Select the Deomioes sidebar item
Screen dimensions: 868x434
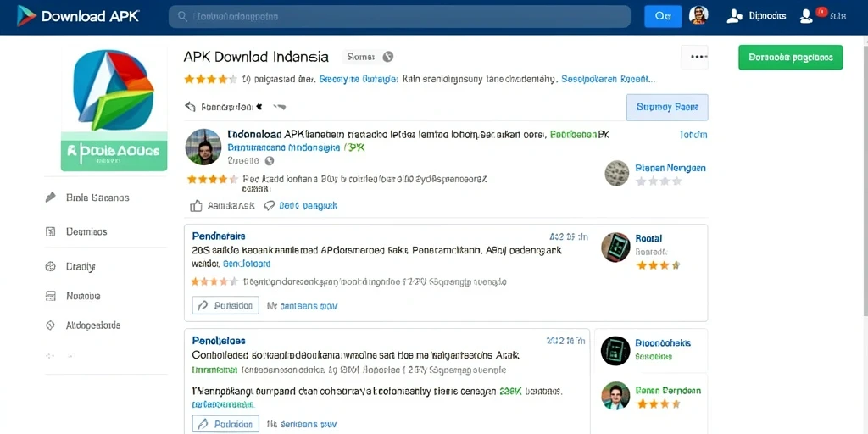[x=86, y=232]
